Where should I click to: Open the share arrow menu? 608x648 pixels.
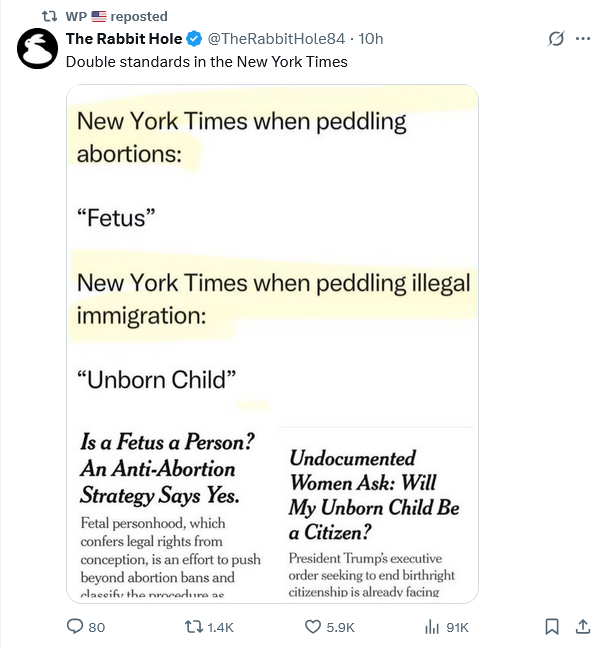[x=582, y=627]
